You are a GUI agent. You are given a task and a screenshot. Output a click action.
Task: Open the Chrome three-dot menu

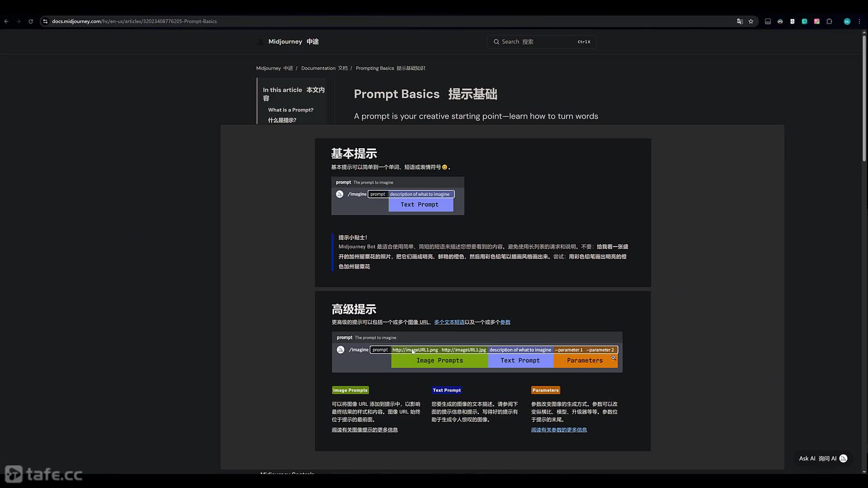859,21
